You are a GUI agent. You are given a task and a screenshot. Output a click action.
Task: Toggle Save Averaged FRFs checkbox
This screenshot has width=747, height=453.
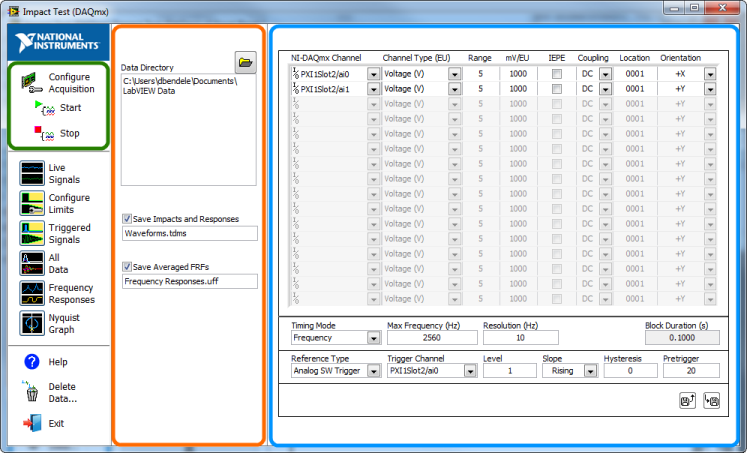coord(127,267)
